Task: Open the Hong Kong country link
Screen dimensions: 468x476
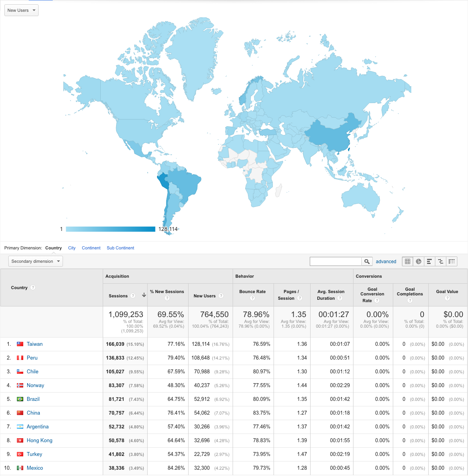Action: click(39, 440)
